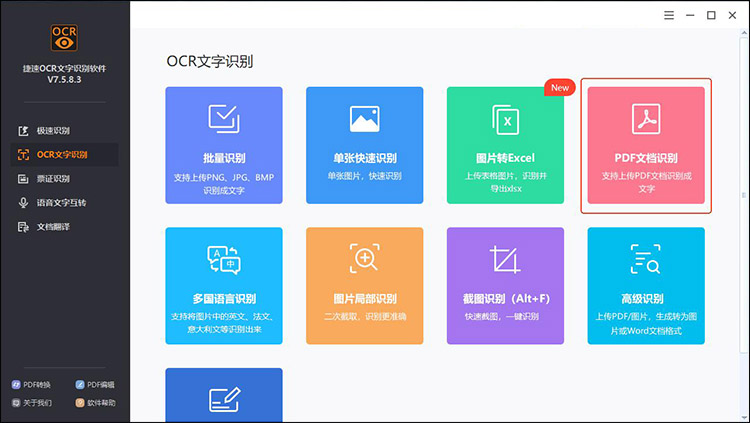The height and width of the screenshot is (423, 750).
Task: Click the text 二次截取，识别更准确
Action: (x=365, y=316)
